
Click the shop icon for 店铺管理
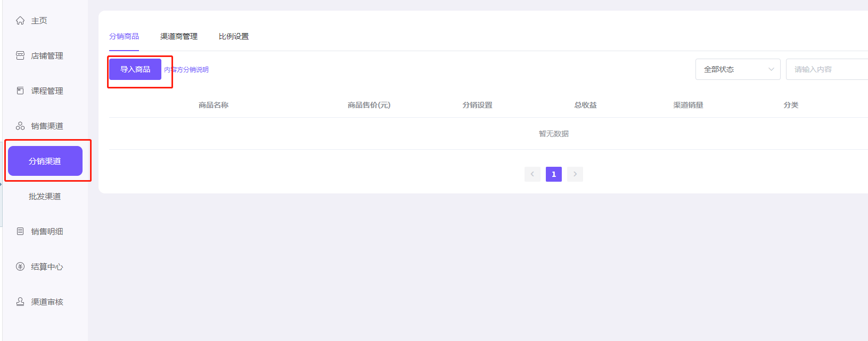pos(20,56)
